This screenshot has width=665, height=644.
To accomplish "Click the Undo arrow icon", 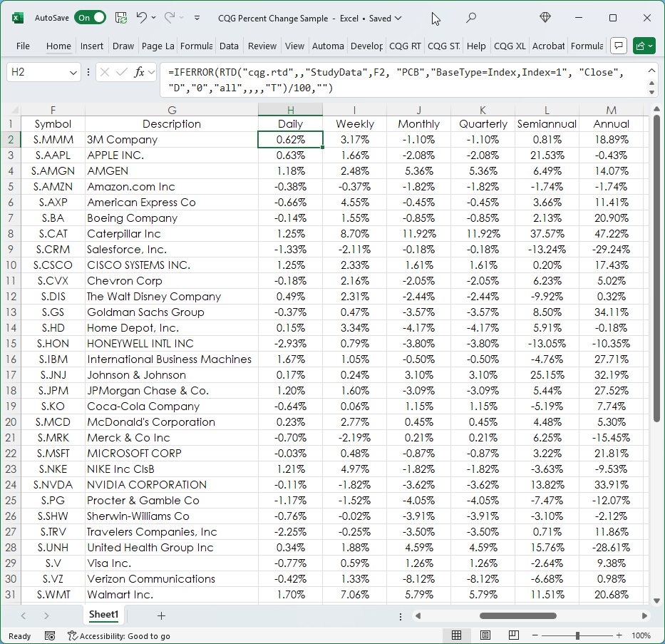I will pyautogui.click(x=141, y=18).
